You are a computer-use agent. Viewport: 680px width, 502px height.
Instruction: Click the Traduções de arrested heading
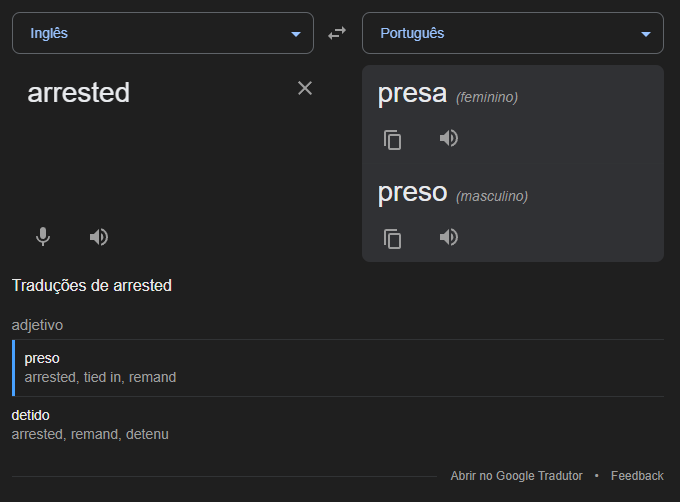click(x=92, y=286)
